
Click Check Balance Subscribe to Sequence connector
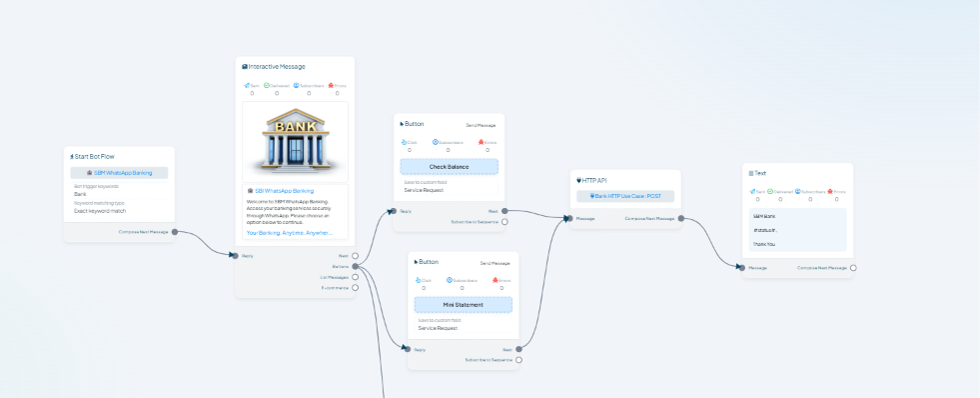504,222
